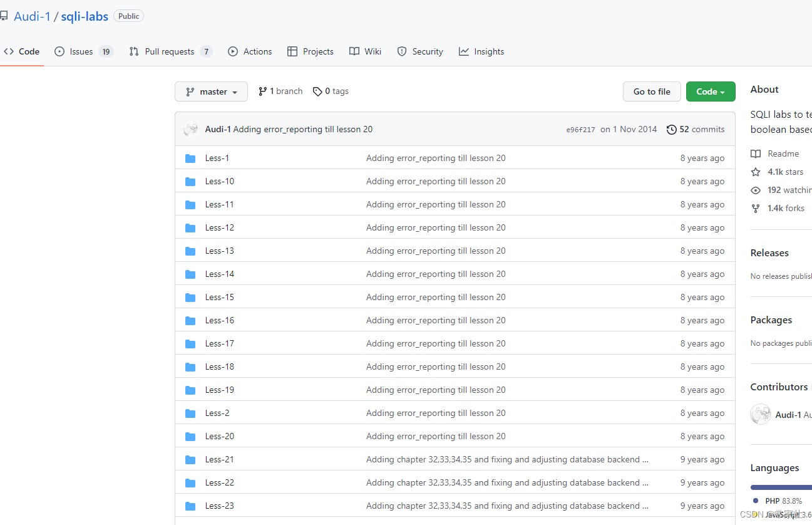Screen dimensions: 812x525
Task: Click Audi-1 avatar in commit header
Action: (190, 130)
